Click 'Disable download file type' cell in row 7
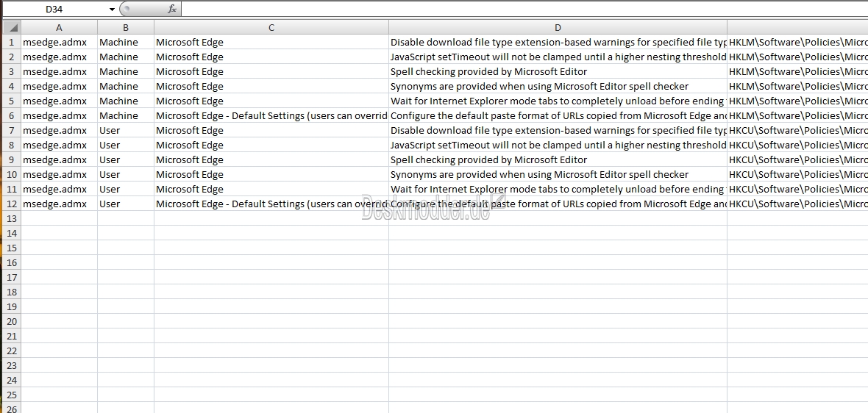The width and height of the screenshot is (868, 413). point(558,131)
